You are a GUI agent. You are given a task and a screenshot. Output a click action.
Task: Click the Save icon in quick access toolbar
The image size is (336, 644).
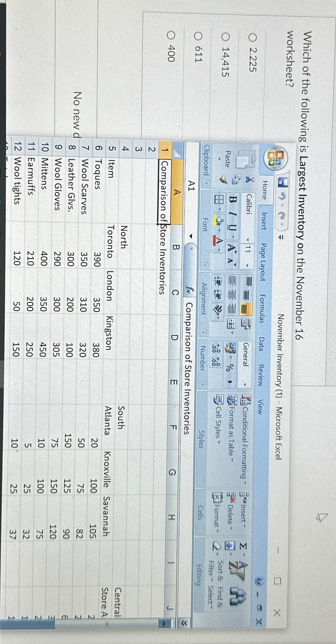pyautogui.click(x=282, y=182)
